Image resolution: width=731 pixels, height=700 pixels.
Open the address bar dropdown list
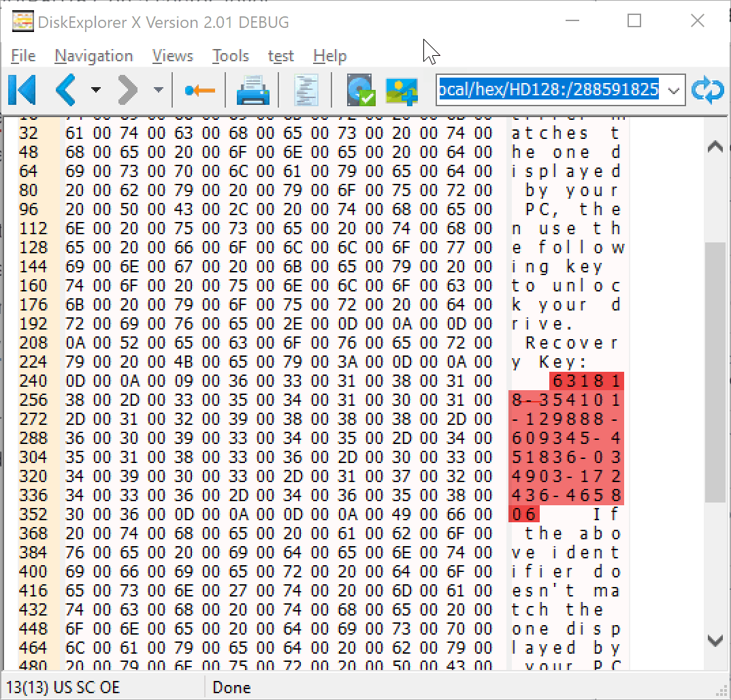[x=673, y=91]
